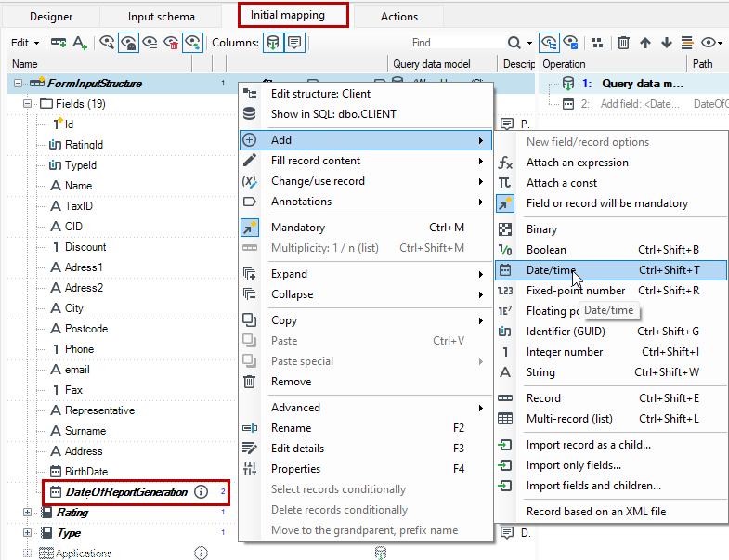Add a Date/time field
This screenshot has height=560, width=729.
point(611,270)
